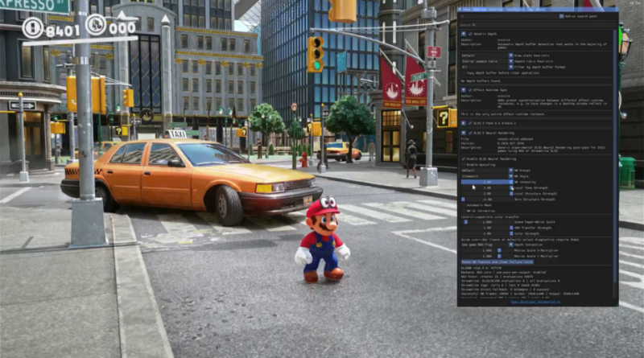Open the Aspect ratio heuristic dropdown
Screen dimensions: 644x358
[487, 61]
